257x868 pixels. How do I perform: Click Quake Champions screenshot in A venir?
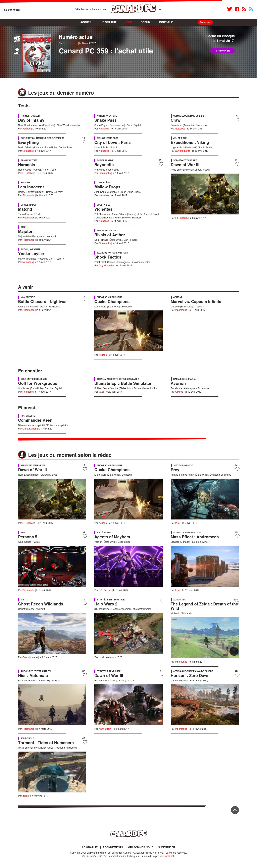[x=128, y=331]
